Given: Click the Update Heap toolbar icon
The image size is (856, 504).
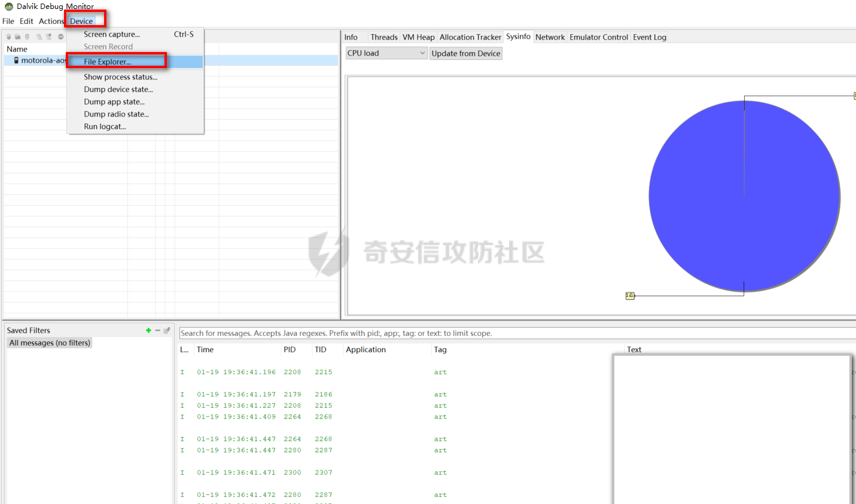Looking at the screenshot, I should pos(9,36).
